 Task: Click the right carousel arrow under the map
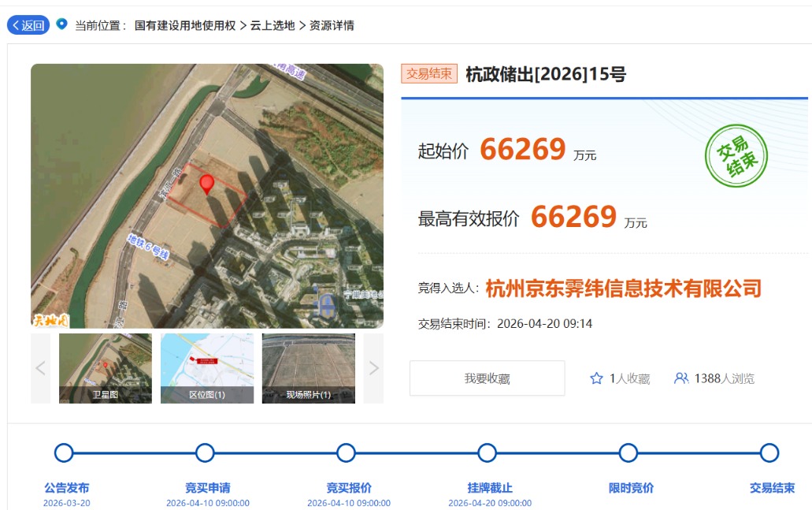(x=372, y=368)
